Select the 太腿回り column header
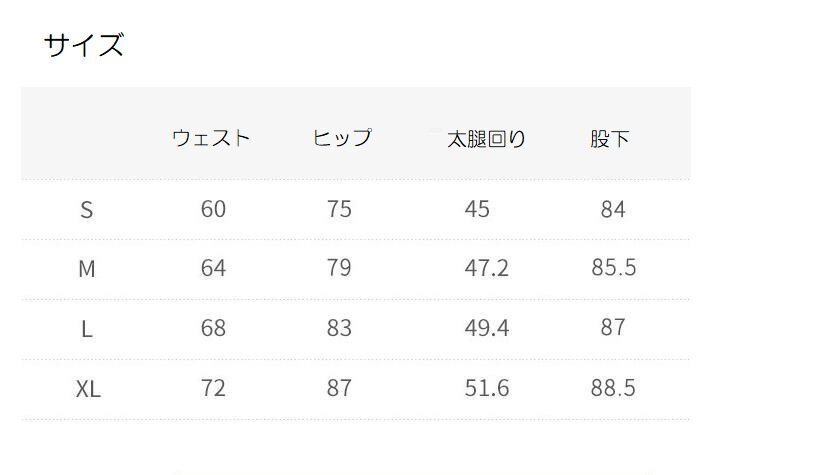The width and height of the screenshot is (826, 475). coord(486,139)
